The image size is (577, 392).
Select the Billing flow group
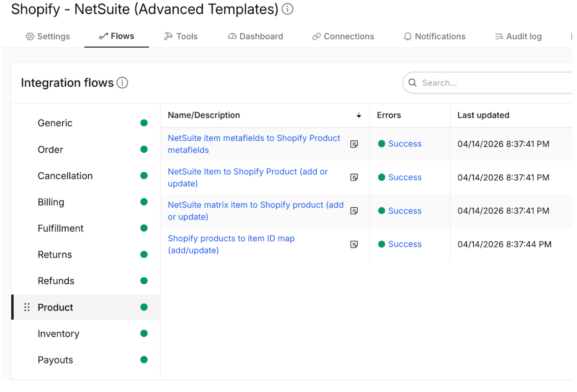click(x=86, y=202)
